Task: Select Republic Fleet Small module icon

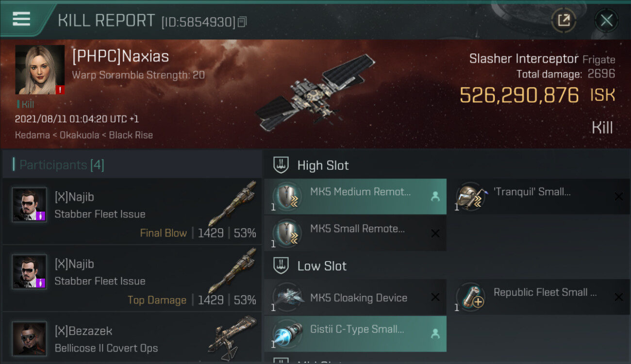Action: [x=469, y=297]
